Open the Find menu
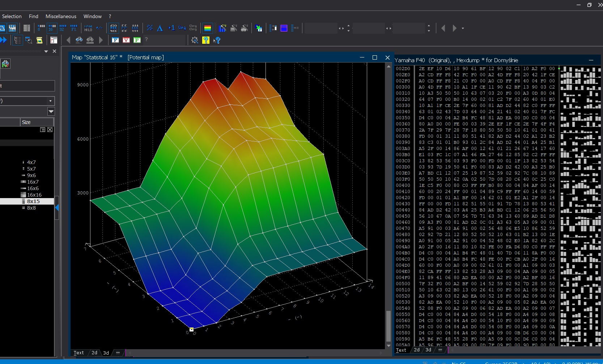603x364 pixels. [x=34, y=16]
